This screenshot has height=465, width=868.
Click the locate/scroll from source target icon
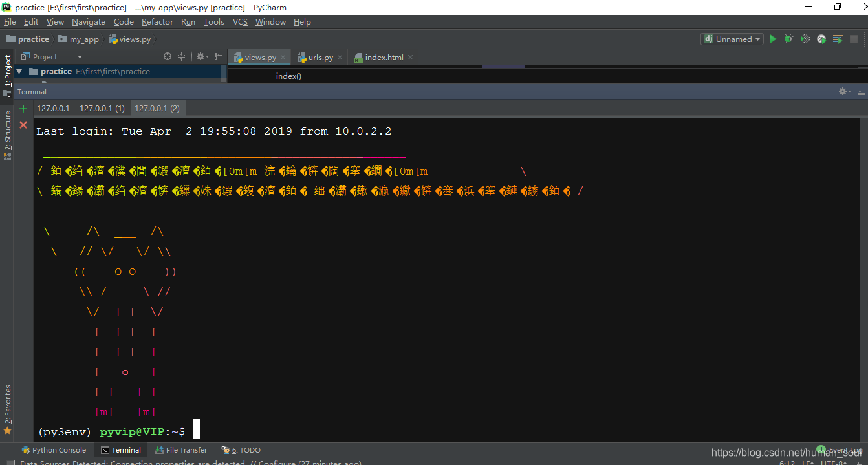[168, 56]
